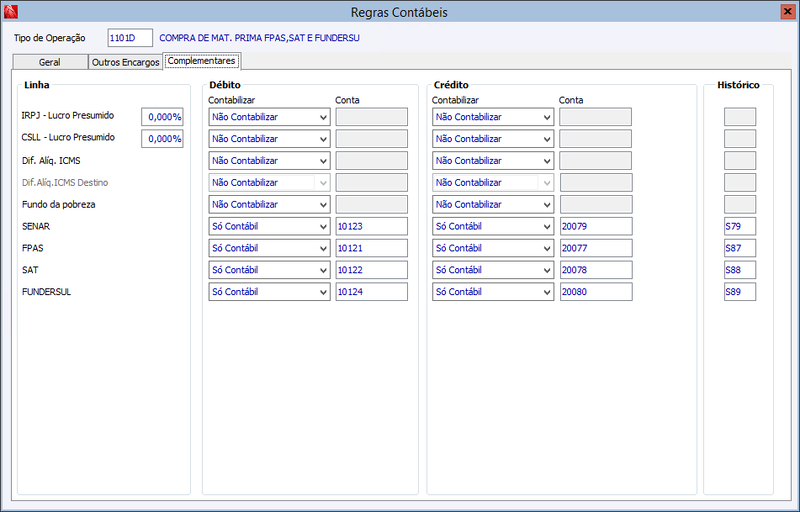This screenshot has height=512, width=800.
Task: Expand Crédito Contabilizar dropdown for Dif. Alíq. ICMS
Action: tap(493, 161)
